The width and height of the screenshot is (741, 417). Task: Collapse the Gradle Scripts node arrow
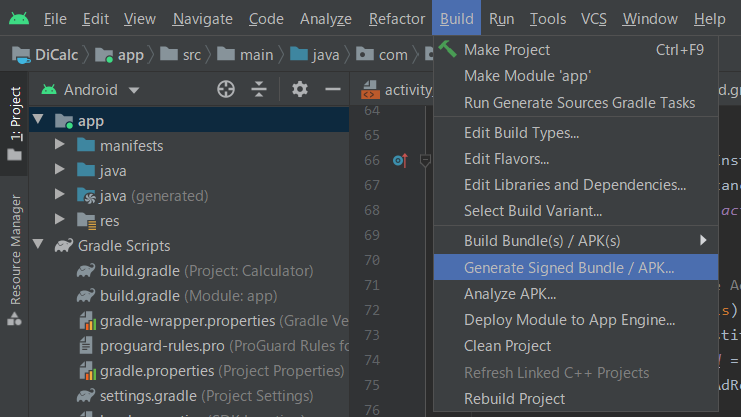38,244
